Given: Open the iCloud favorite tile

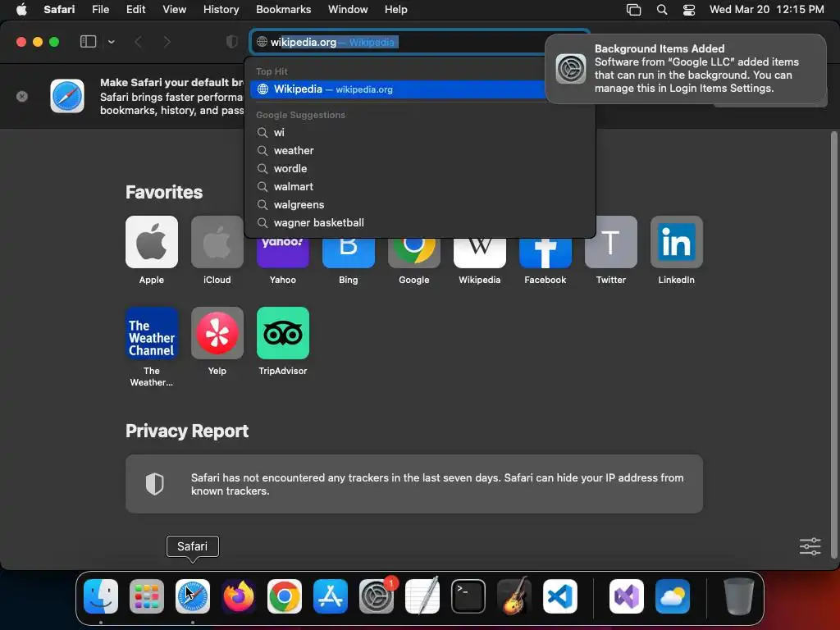Looking at the screenshot, I should [217, 242].
